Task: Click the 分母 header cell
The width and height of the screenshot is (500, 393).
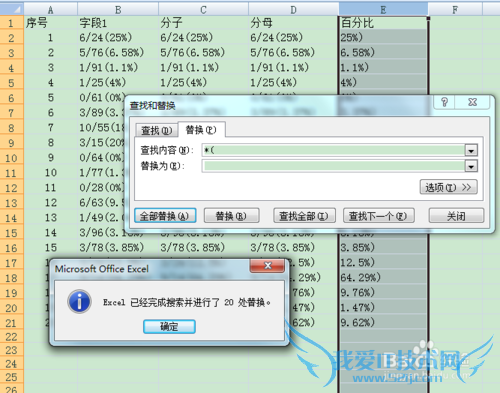Action: (293, 23)
